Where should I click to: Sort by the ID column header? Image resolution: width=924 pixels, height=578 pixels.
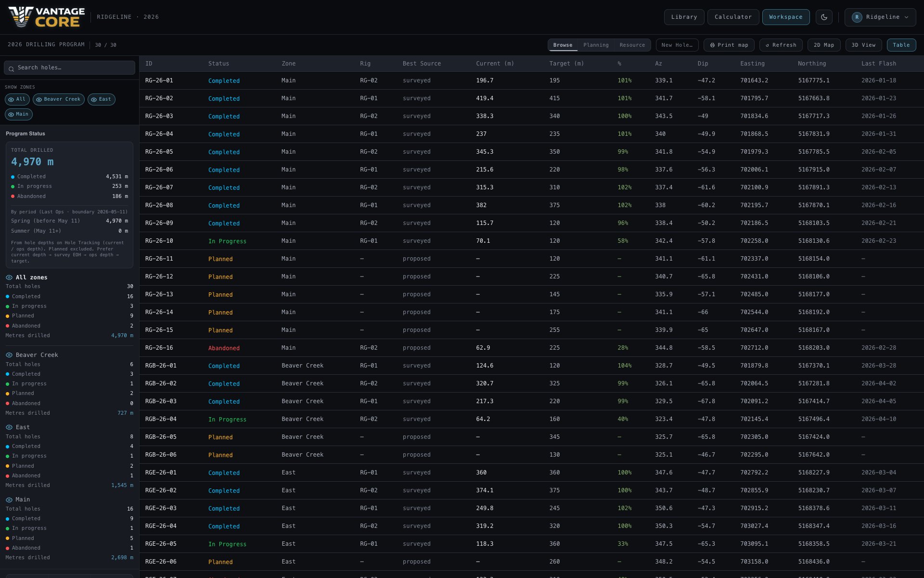coord(149,64)
